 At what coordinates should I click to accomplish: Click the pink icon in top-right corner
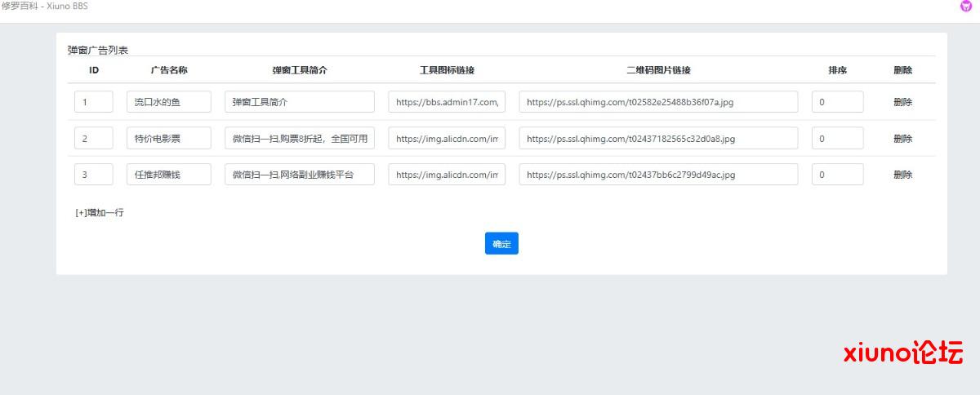[x=965, y=6]
